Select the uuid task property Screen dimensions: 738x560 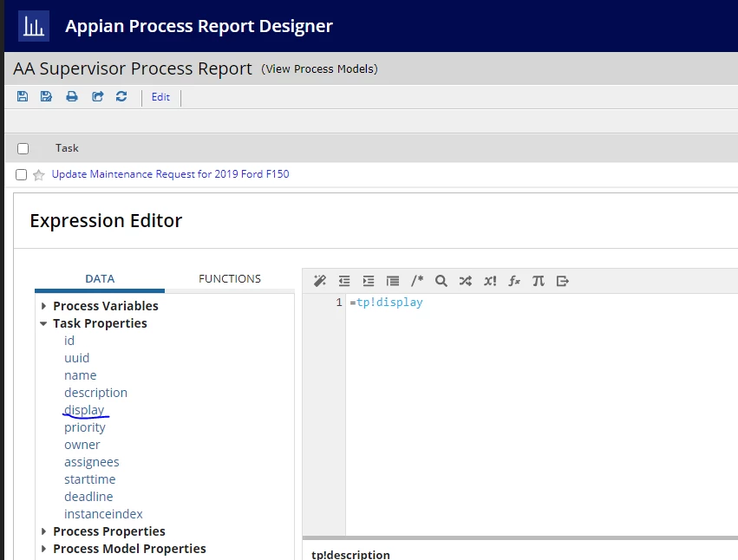point(76,358)
